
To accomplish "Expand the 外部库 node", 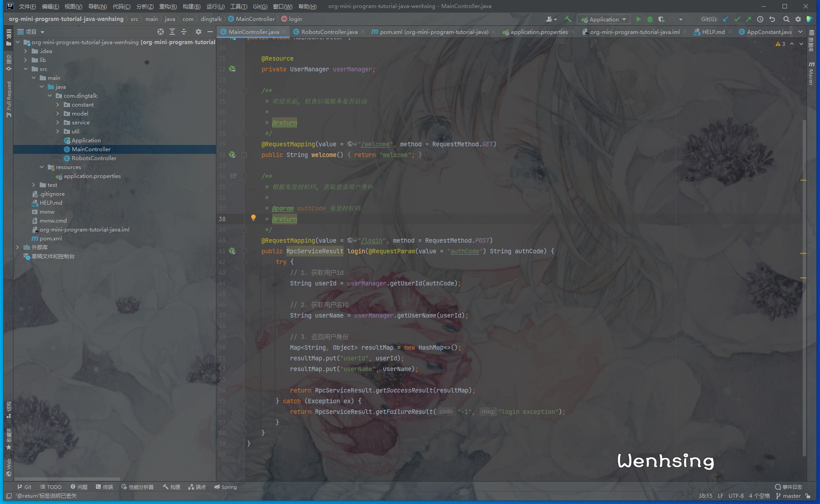I will [17, 248].
